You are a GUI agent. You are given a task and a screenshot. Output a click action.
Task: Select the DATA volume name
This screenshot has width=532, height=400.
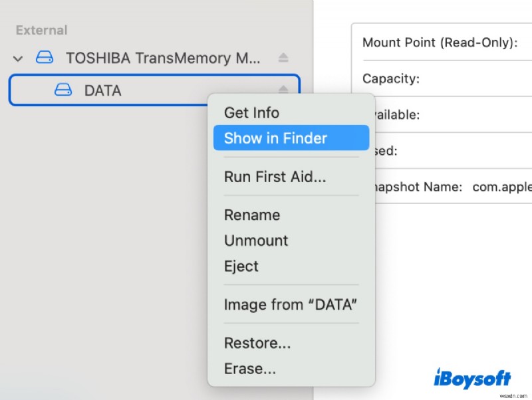pyautogui.click(x=103, y=90)
